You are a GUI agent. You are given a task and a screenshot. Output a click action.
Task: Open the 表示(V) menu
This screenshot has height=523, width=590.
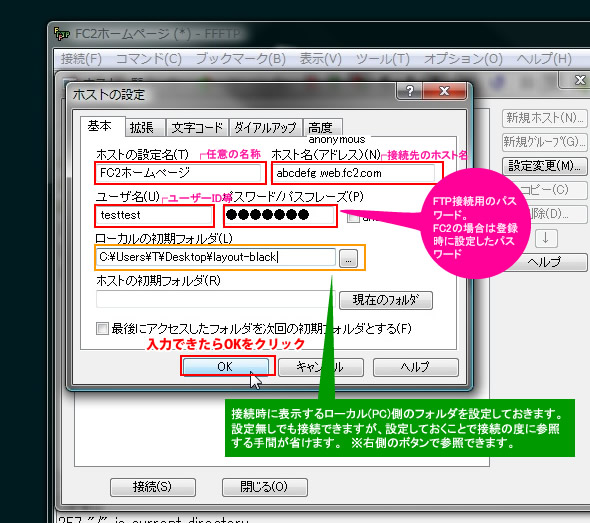(321, 59)
